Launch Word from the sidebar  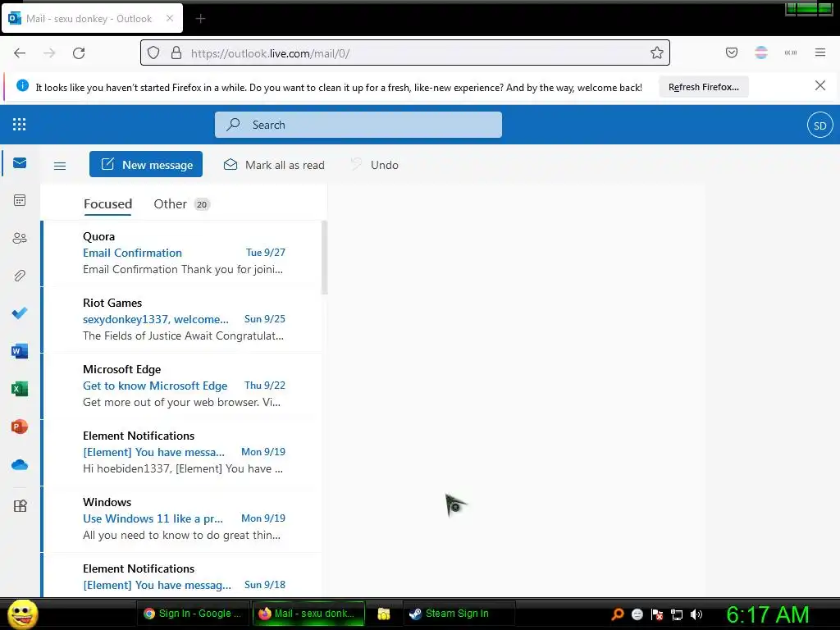click(20, 351)
